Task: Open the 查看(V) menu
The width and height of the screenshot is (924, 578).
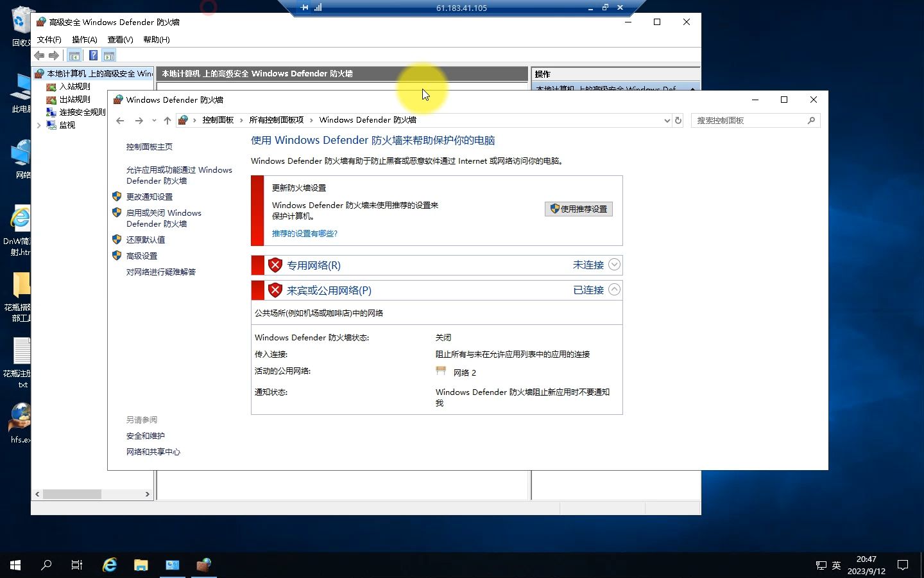Action: [120, 40]
